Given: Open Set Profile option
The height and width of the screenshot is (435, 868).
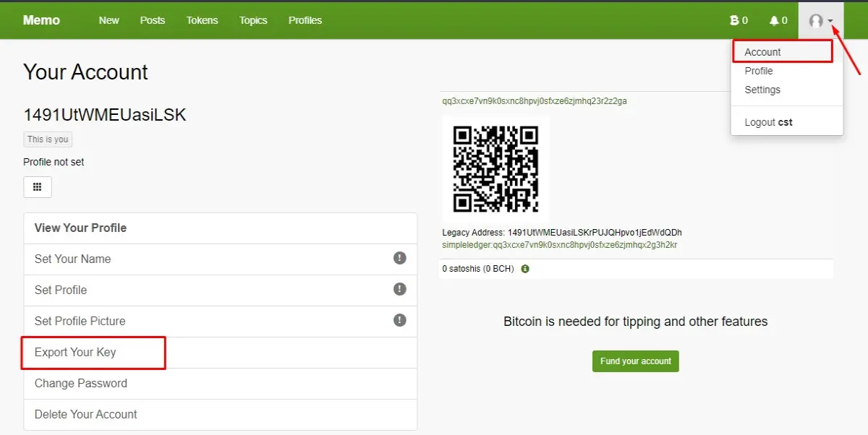Looking at the screenshot, I should pyautogui.click(x=221, y=290).
